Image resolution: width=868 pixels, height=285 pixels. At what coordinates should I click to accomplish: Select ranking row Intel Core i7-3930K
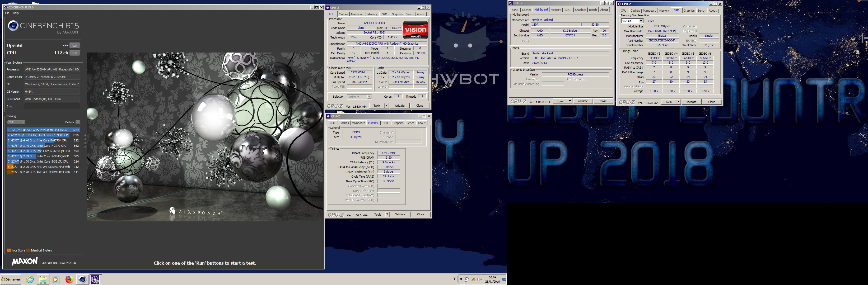(43, 135)
